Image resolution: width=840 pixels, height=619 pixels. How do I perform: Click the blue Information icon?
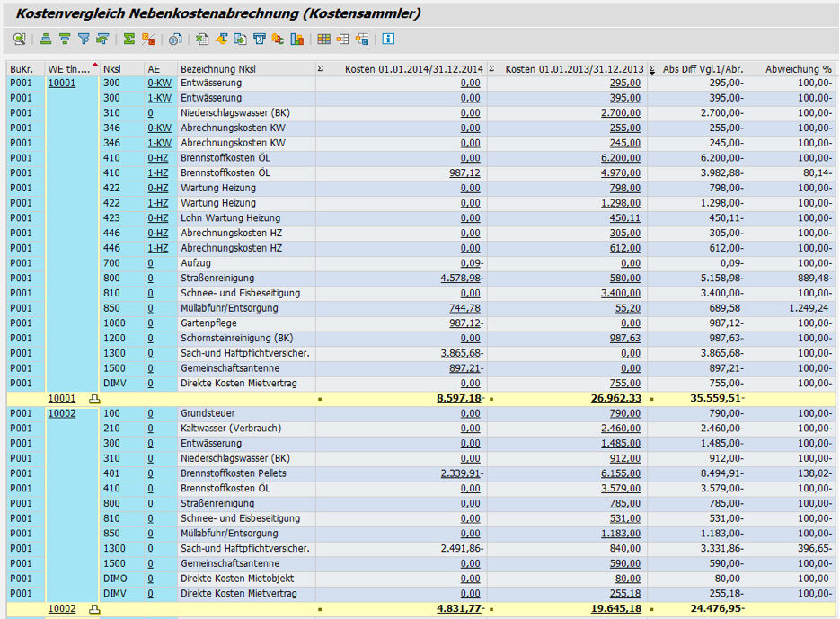click(x=388, y=40)
